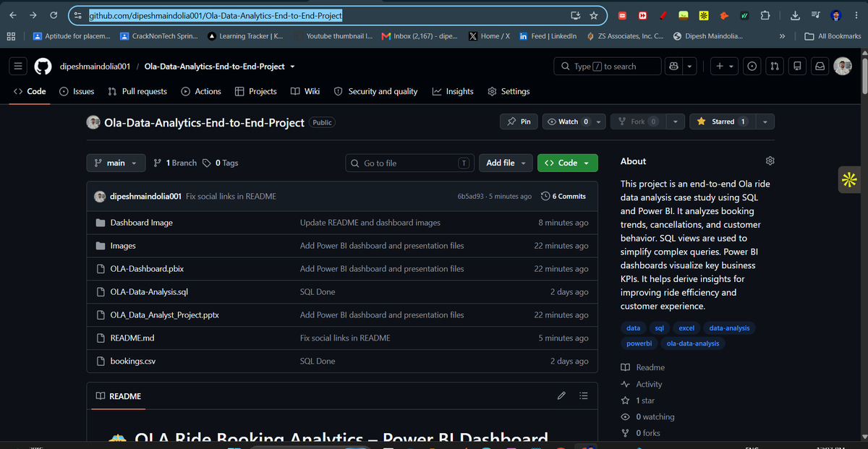The height and width of the screenshot is (449, 868).
Task: Open OLA_Data_Analyst_Project.pptx file
Action: [x=164, y=315]
